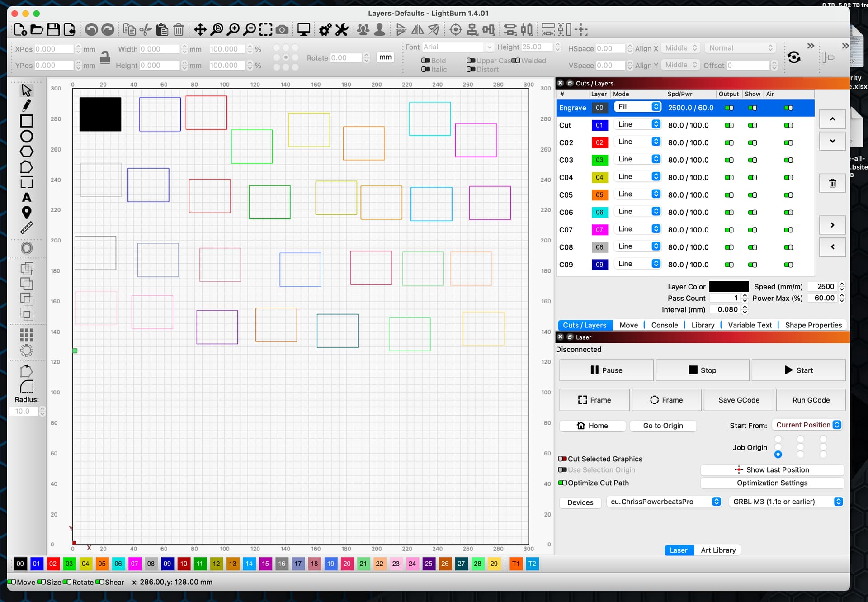Choose the Draw Lines pencil tool
Viewport: 868px width, 602px height.
[26, 105]
